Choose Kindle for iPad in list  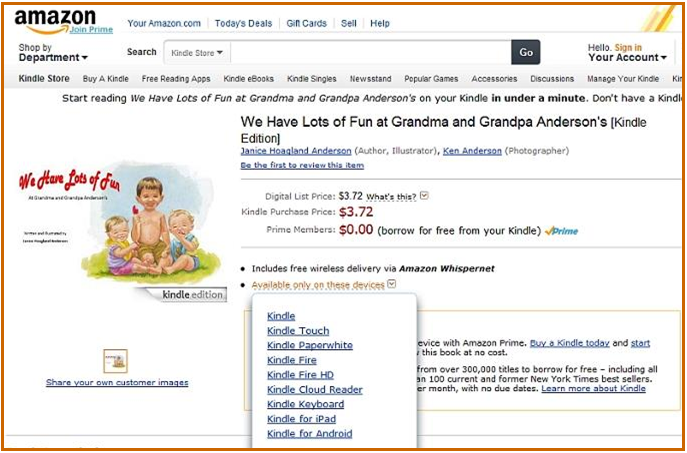tap(301, 419)
